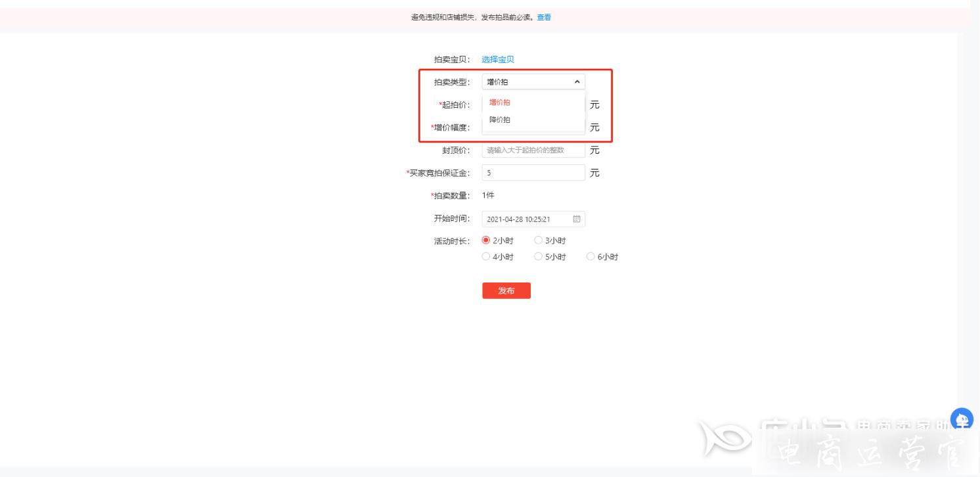Click the red 发布 button

click(x=506, y=291)
